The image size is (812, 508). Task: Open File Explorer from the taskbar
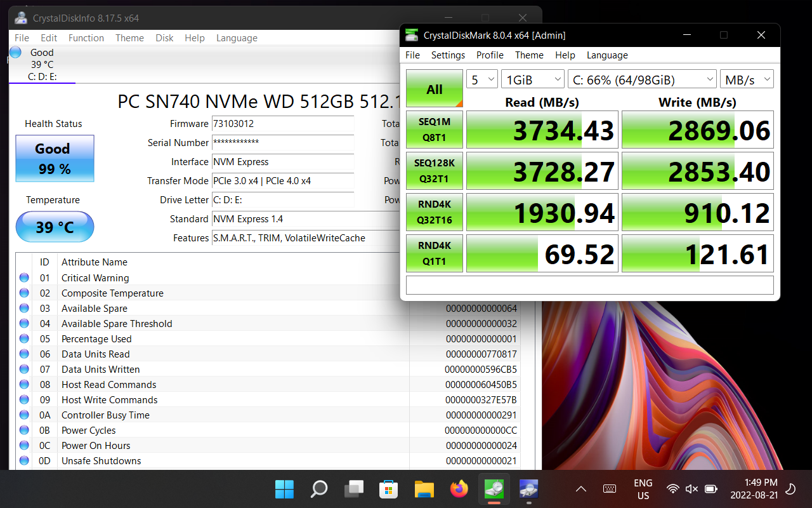pos(424,489)
